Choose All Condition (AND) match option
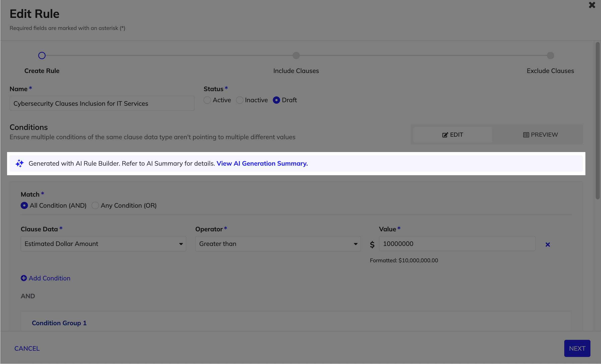This screenshot has width=601, height=364. click(x=24, y=206)
